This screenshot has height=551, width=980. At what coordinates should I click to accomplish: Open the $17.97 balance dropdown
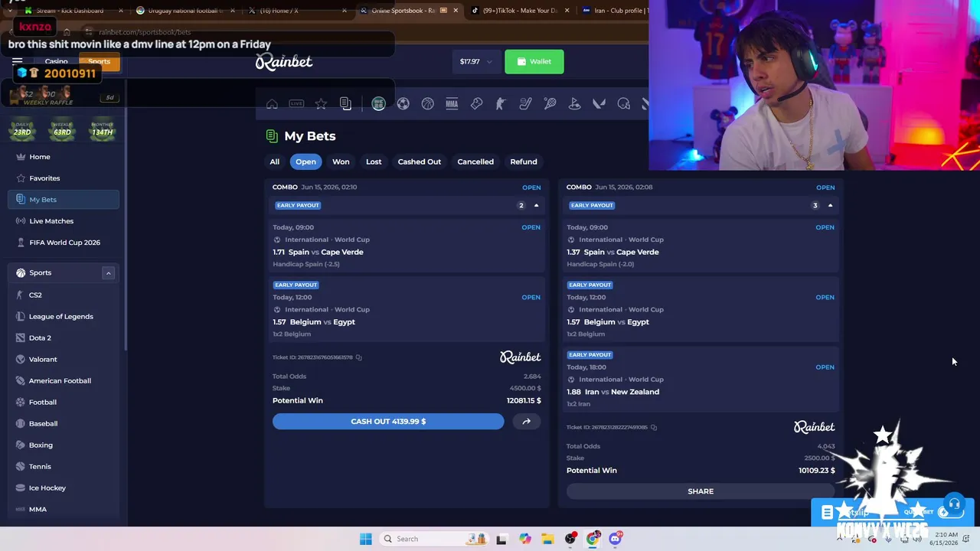pyautogui.click(x=475, y=61)
